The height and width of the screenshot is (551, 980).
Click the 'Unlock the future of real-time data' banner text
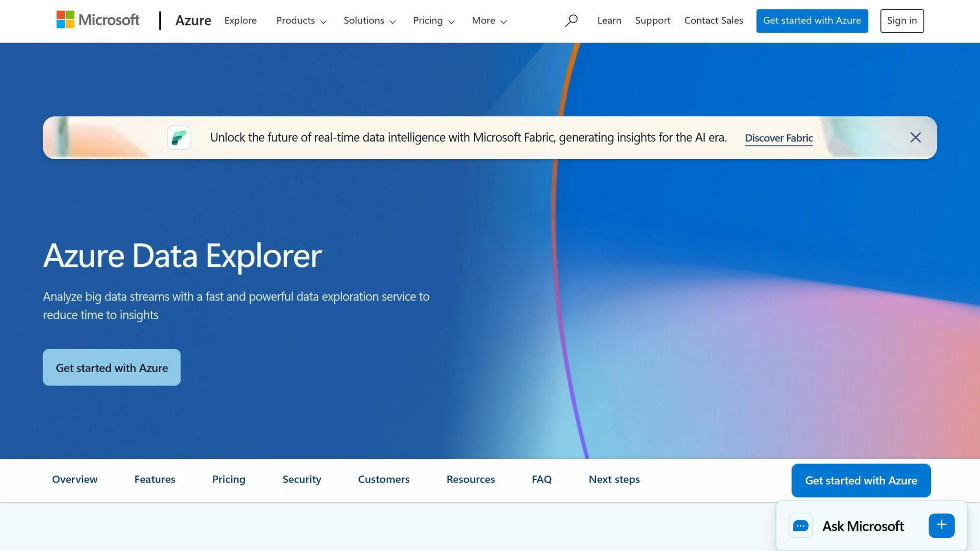[x=468, y=138]
